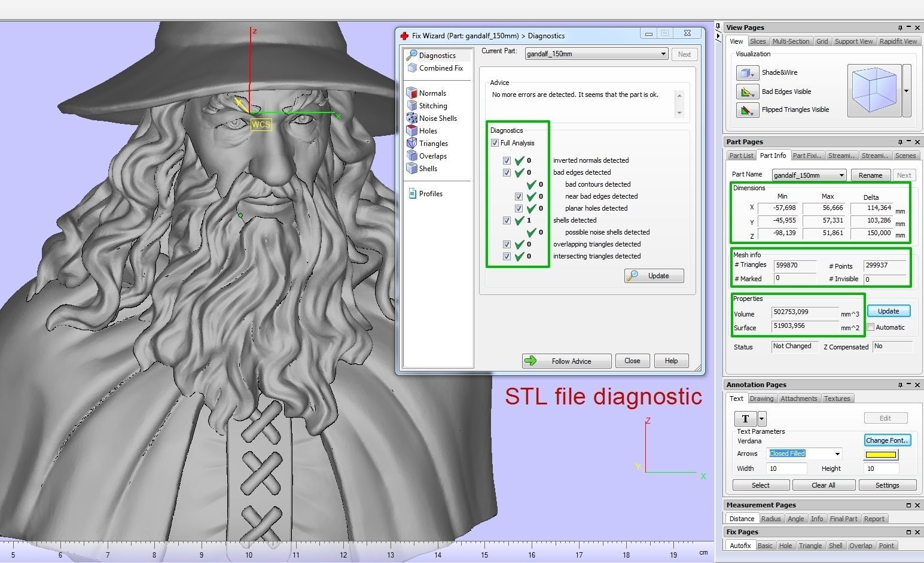Toggle shells detected checkbox

tap(507, 220)
